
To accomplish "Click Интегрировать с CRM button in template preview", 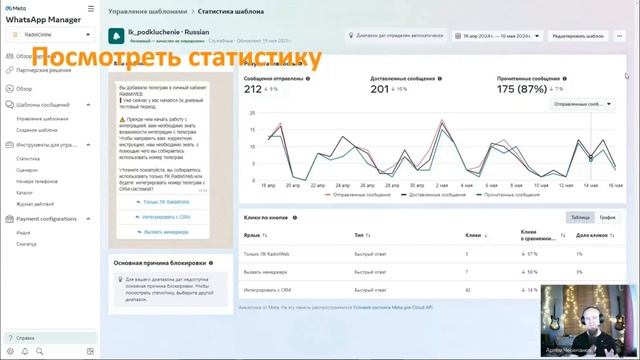I will tap(162, 217).
